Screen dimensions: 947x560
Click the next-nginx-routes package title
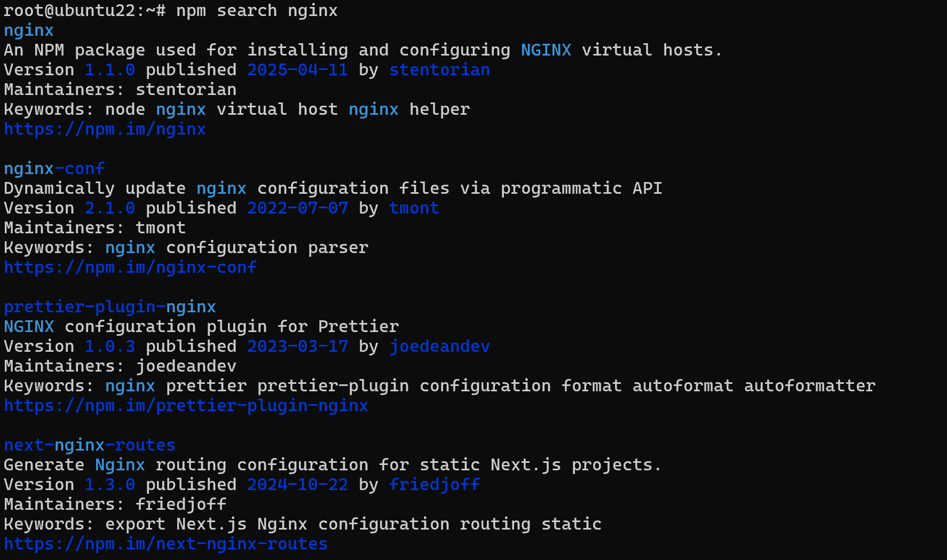pos(90,445)
